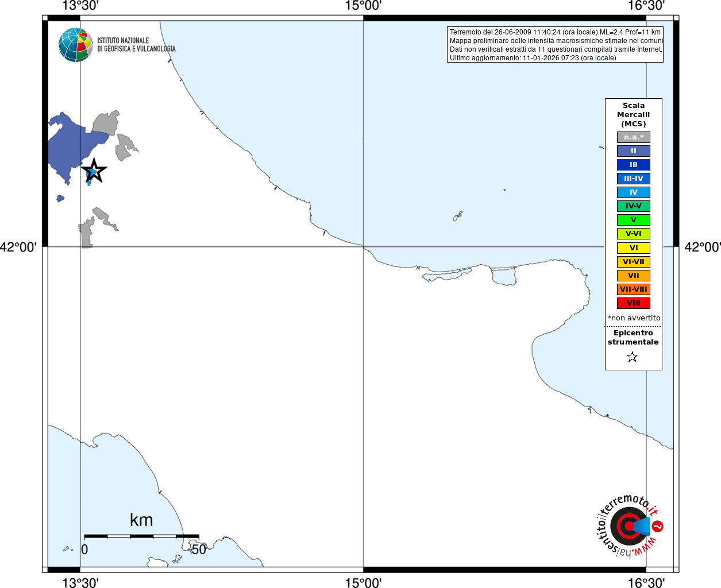Select the VII orange legend swatch
Screen dimensions: 721x588
[x=634, y=276]
